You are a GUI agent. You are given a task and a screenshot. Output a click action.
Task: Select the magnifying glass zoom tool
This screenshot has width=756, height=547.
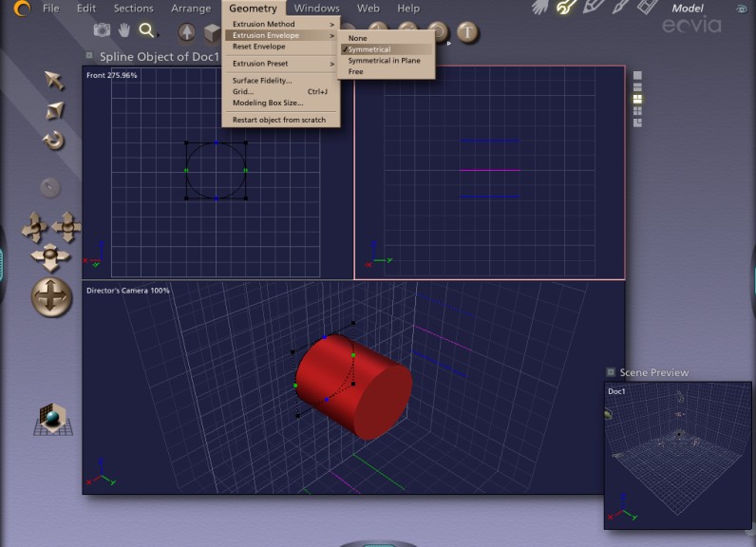coord(146,31)
